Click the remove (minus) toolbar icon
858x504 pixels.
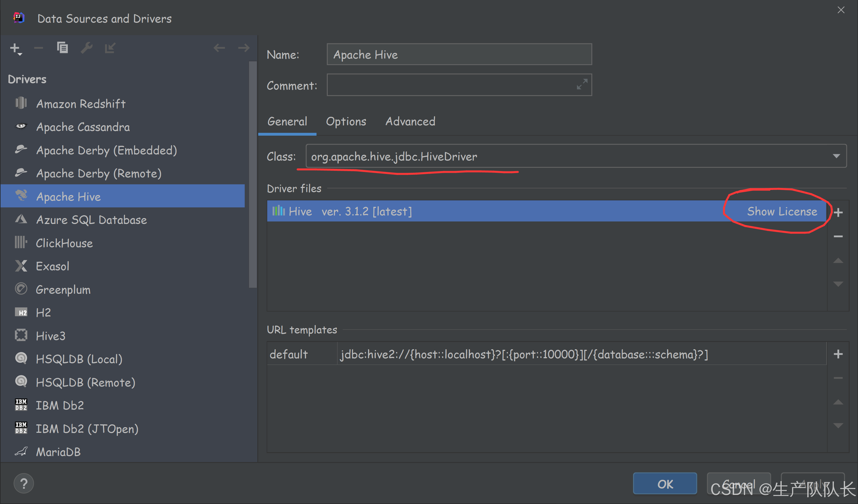click(x=39, y=48)
